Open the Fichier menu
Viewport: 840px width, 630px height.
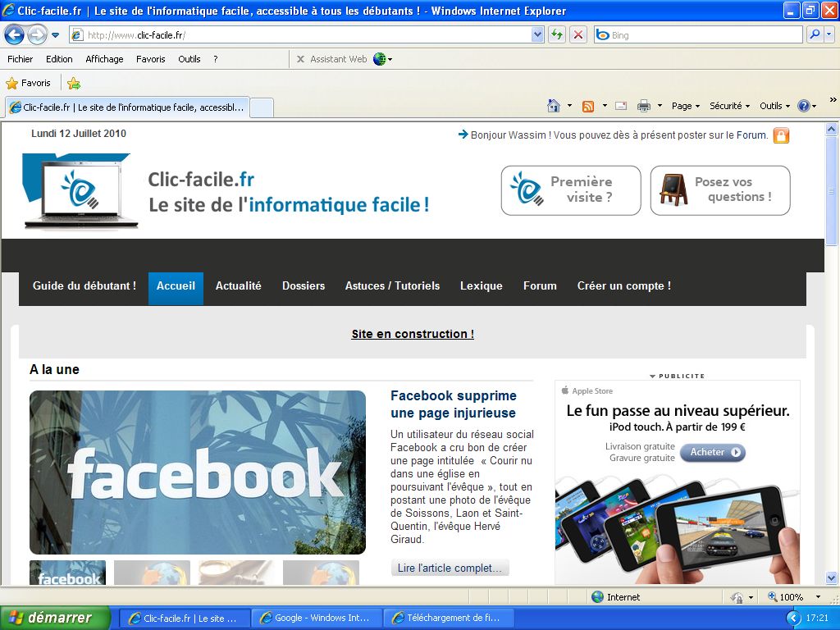20,59
